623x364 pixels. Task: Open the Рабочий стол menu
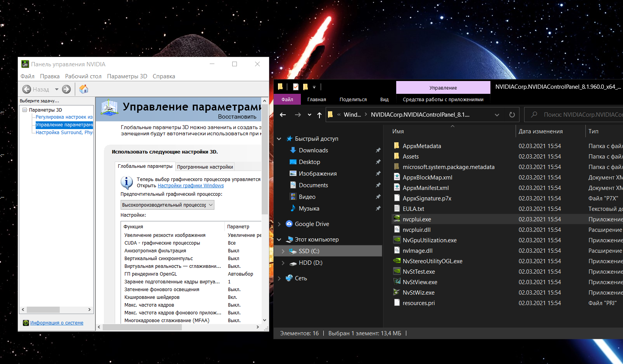[83, 76]
